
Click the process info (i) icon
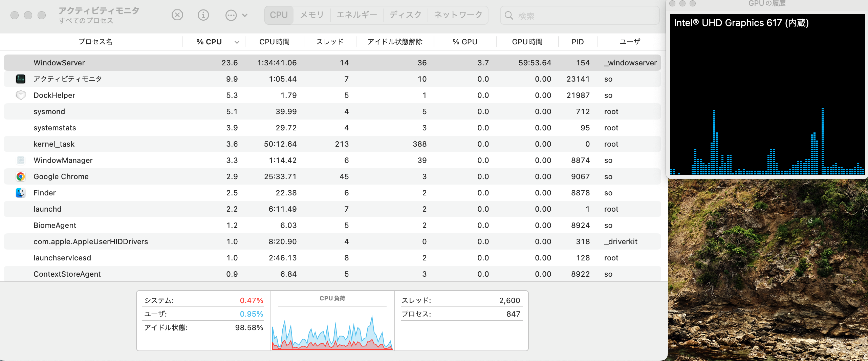[x=203, y=15]
